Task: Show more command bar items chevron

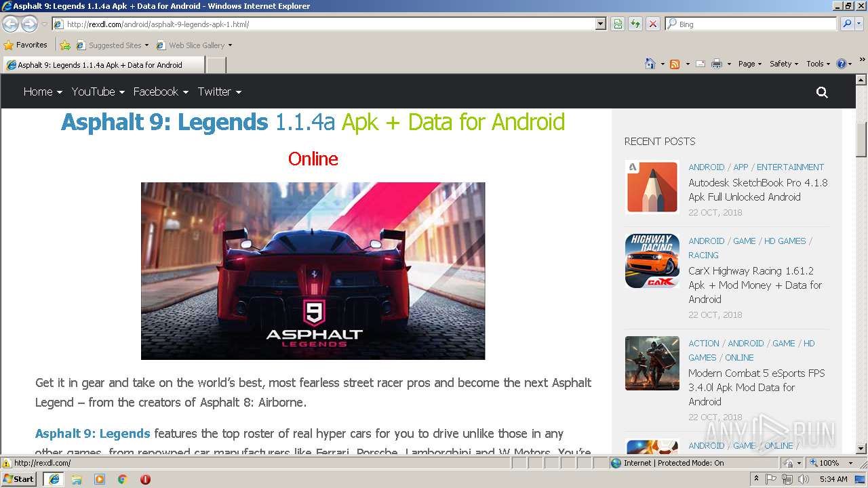Action: (862, 60)
